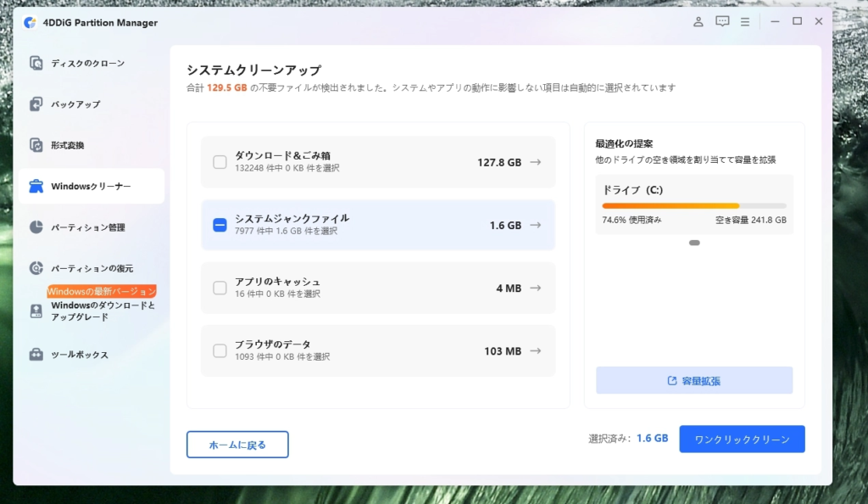Enable the ブラウザのデータ checkbox
The width and height of the screenshot is (868, 504).
pyautogui.click(x=220, y=350)
